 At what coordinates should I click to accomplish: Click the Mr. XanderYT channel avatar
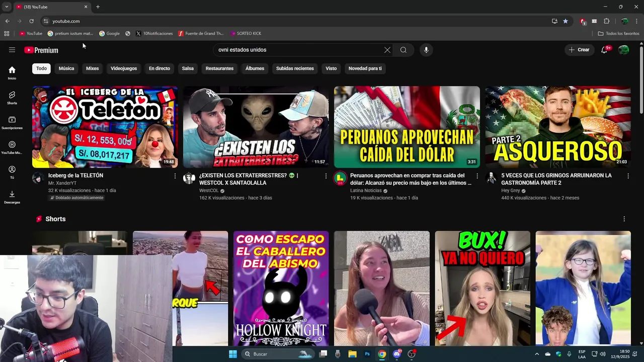38,178
